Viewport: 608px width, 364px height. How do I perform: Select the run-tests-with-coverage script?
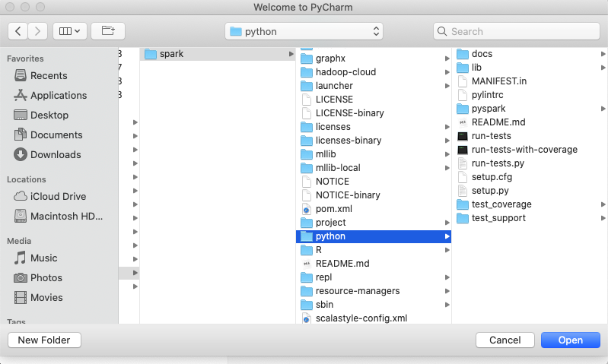click(x=524, y=150)
